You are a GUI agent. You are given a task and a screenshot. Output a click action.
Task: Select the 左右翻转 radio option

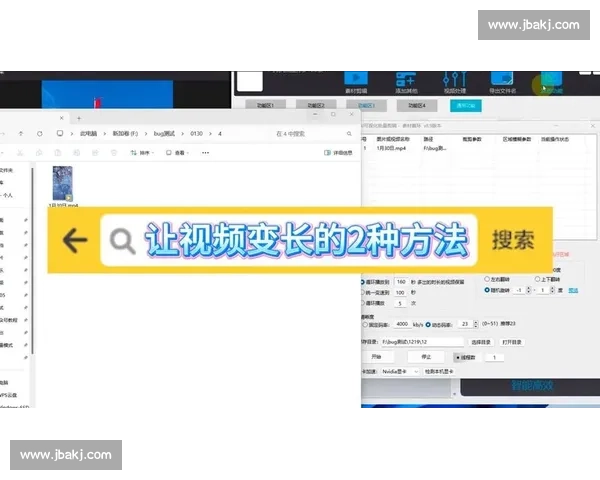[484, 279]
